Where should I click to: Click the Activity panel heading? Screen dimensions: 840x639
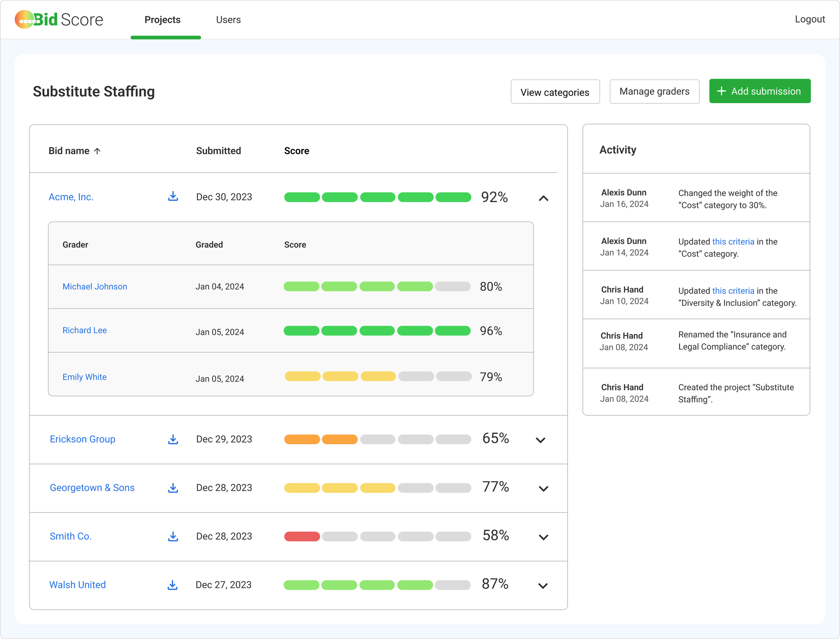[x=618, y=150]
